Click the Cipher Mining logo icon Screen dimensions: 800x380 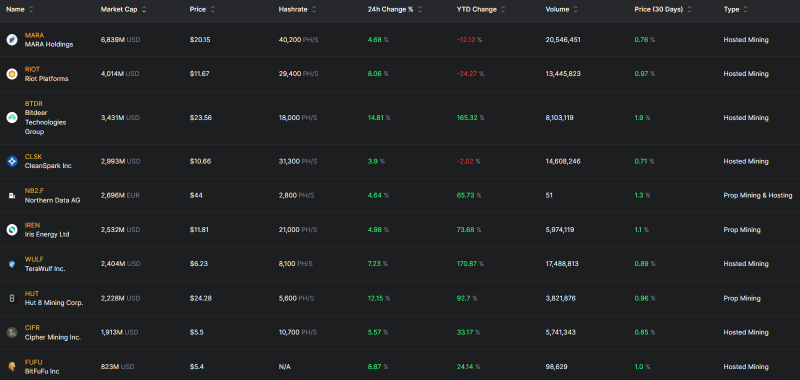coord(12,333)
